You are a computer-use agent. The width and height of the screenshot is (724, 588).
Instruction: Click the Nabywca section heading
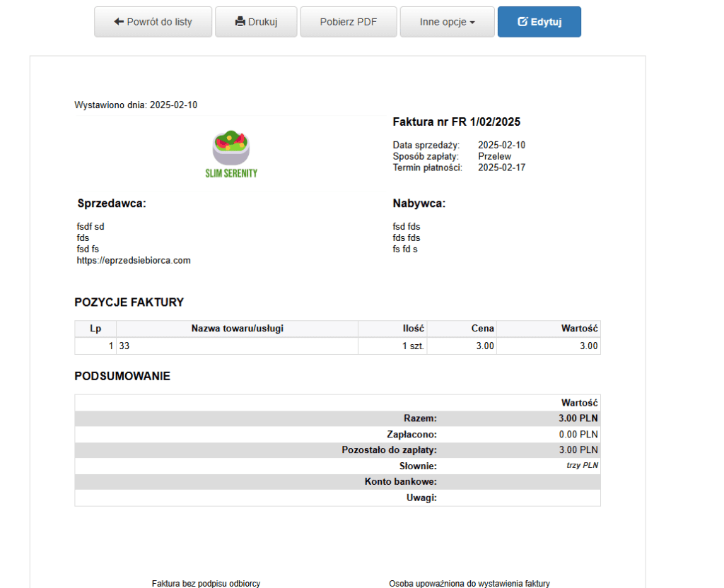tap(419, 204)
